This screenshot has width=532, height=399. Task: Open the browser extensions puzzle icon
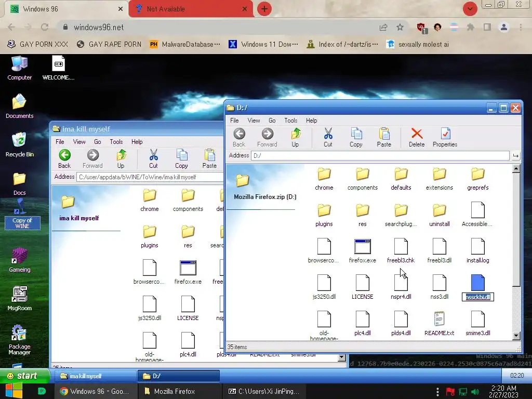pyautogui.click(x=470, y=27)
